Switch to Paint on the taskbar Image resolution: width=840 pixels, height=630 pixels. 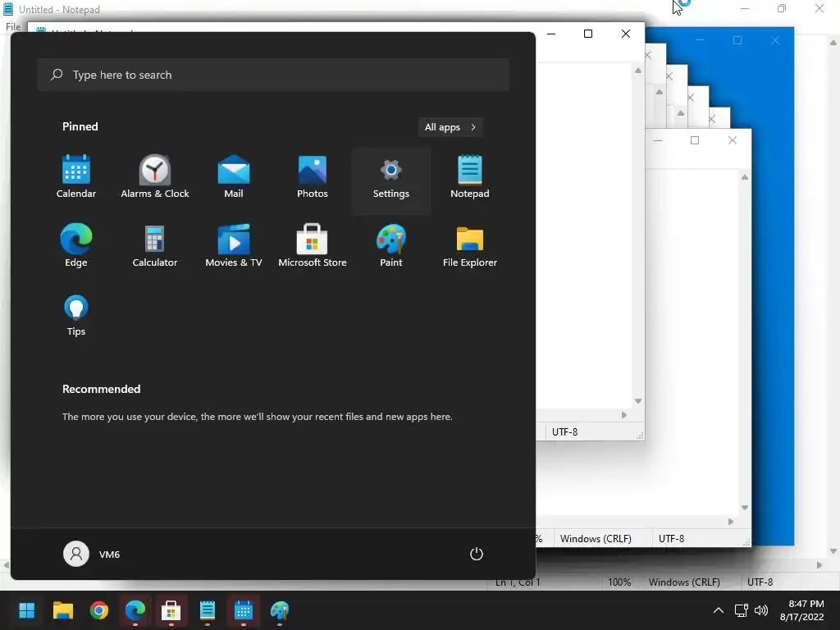tap(279, 610)
